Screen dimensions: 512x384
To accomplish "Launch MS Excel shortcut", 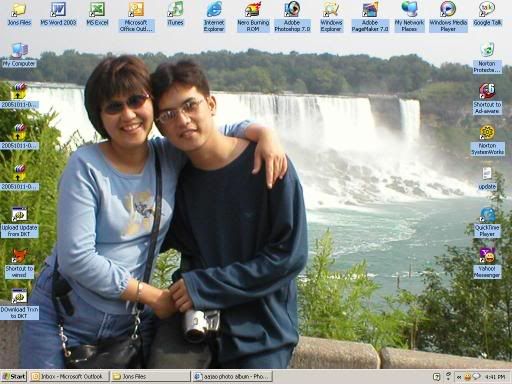I will (97, 14).
